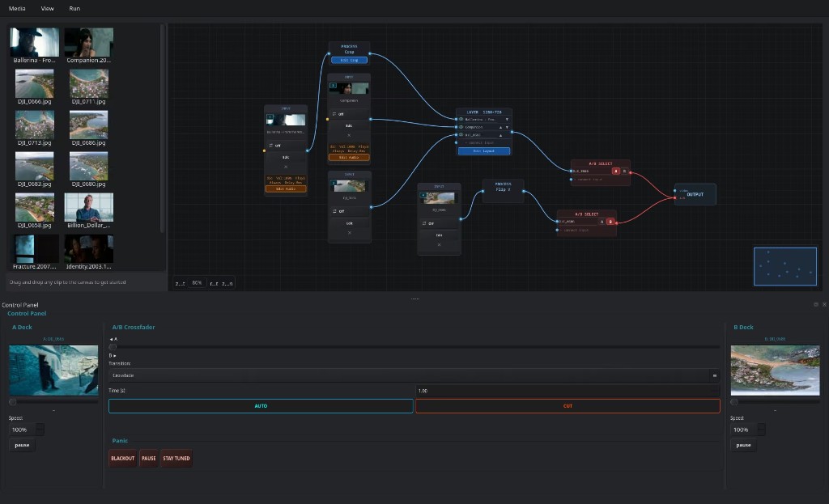Move Companion layer up with arrow
This screenshot has width=829, height=504.
pos(500,127)
